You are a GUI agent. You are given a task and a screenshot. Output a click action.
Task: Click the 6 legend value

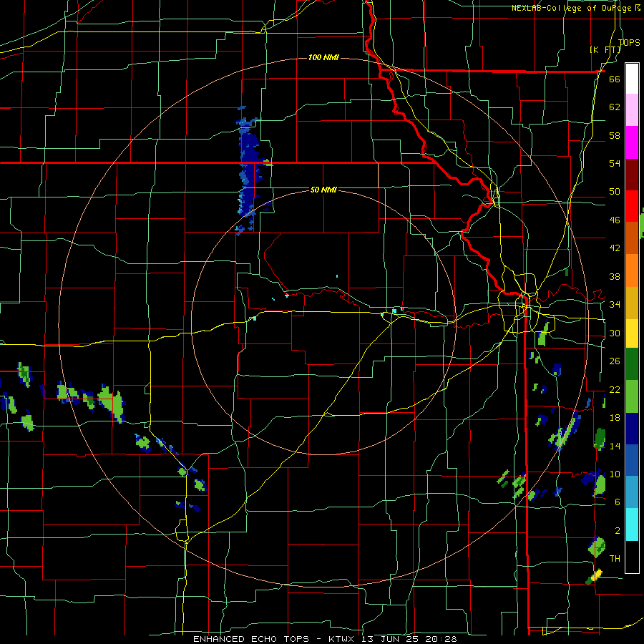tap(617, 502)
